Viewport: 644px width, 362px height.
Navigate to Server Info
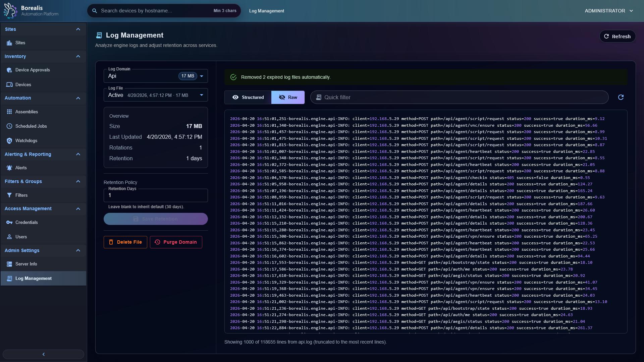(x=43, y=264)
